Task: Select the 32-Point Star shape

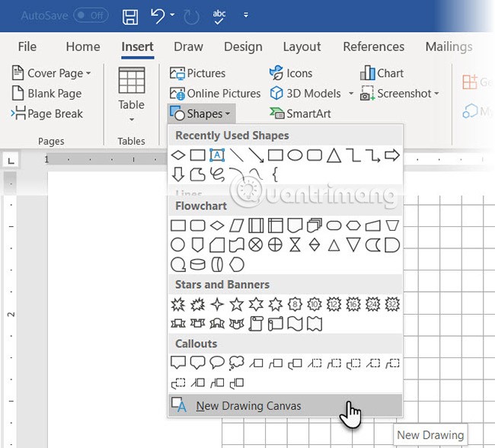Action: 392,304
